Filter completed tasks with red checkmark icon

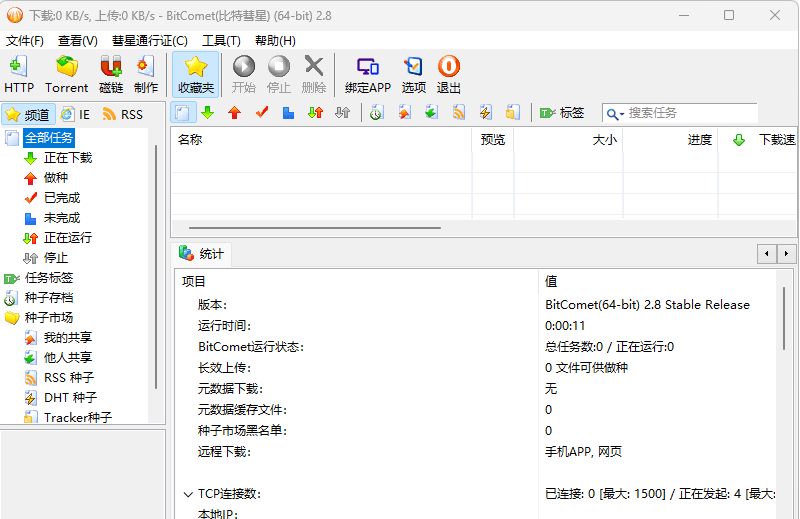262,113
